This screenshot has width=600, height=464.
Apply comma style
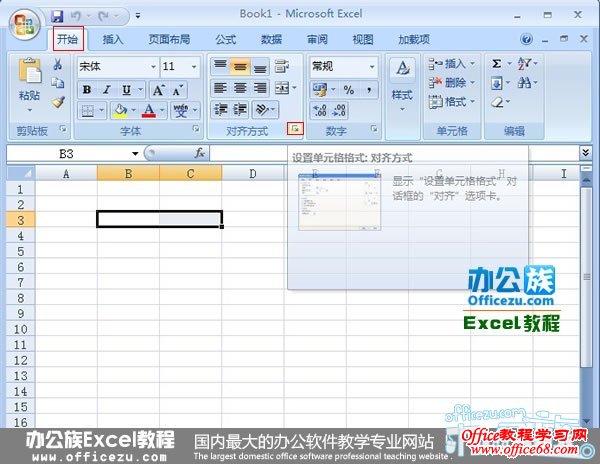[x=368, y=90]
